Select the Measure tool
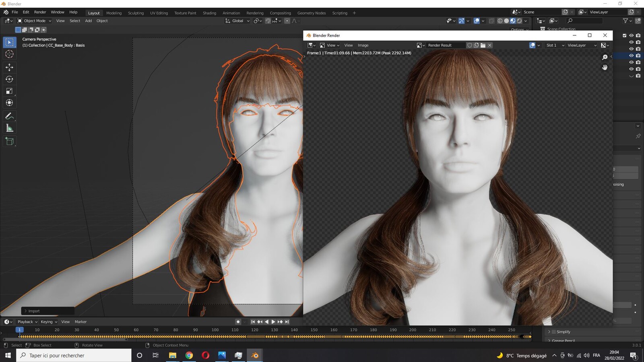644x362 pixels. pos(10,128)
